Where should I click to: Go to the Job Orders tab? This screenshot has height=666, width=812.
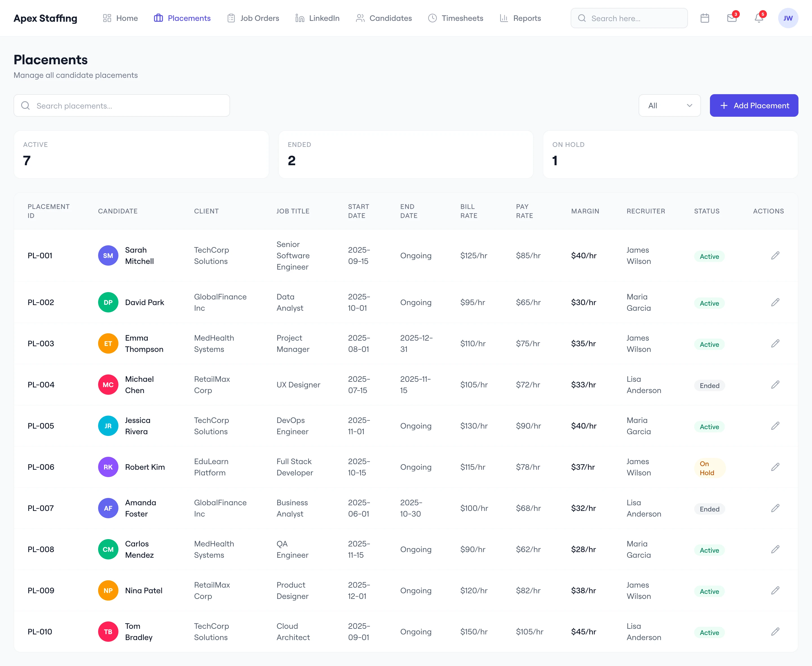point(253,18)
